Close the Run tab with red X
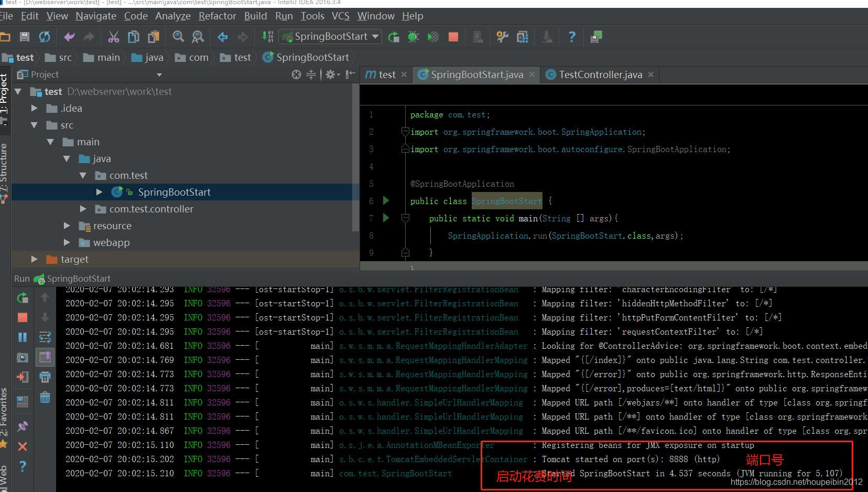Screen dimensions: 868x492 tap(23, 446)
